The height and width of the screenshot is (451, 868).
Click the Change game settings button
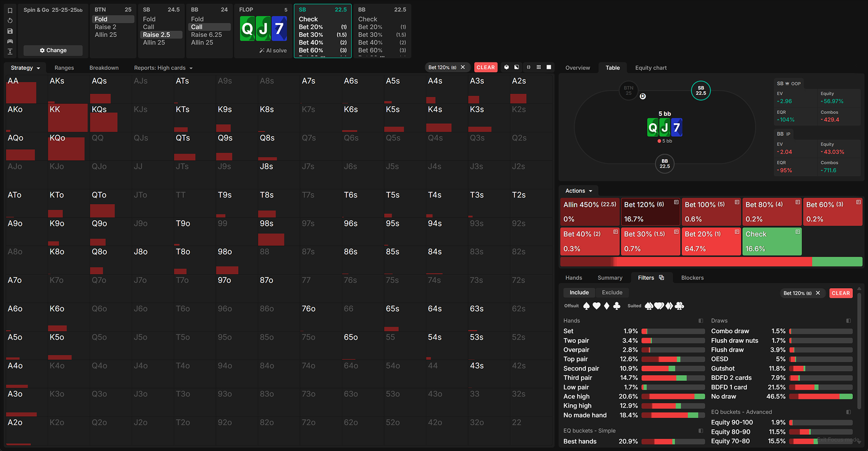53,50
